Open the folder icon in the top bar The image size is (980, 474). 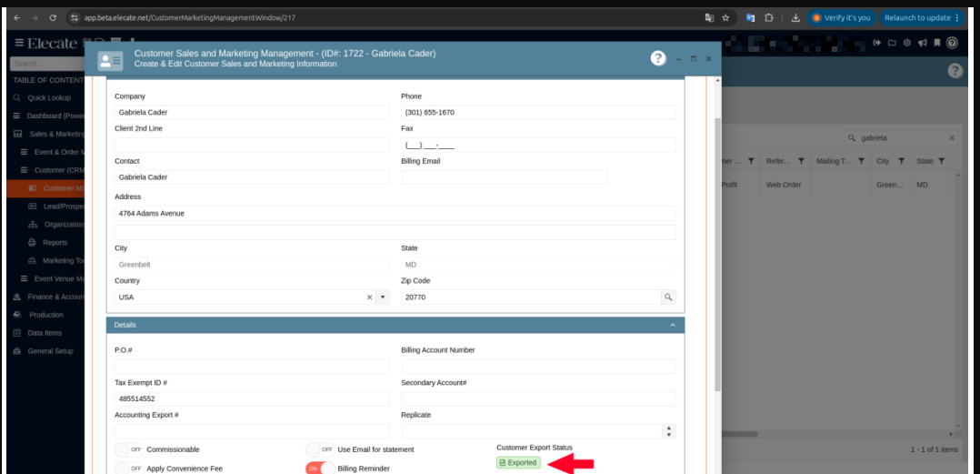[892, 43]
